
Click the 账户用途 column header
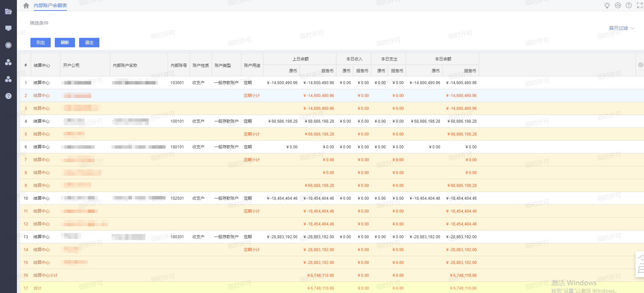252,65
